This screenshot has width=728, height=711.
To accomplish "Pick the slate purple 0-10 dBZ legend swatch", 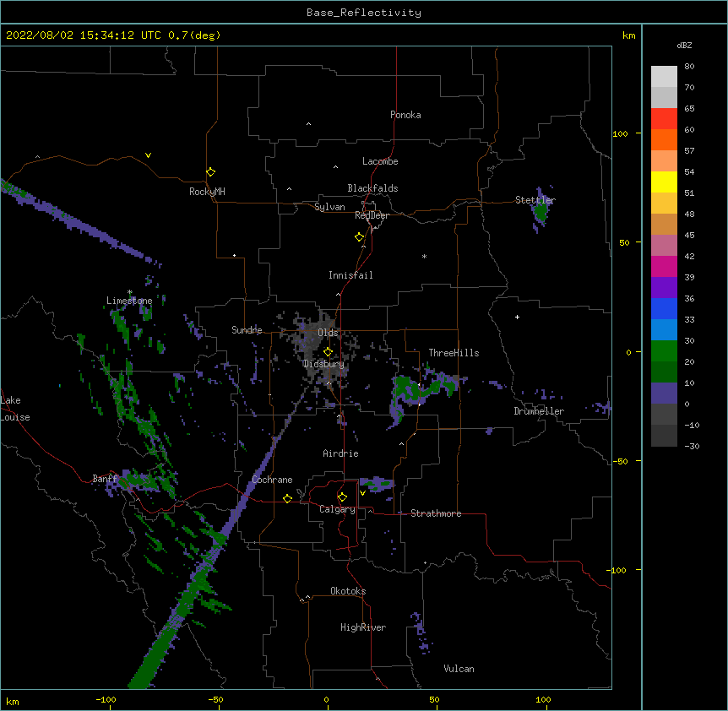I will [664, 393].
